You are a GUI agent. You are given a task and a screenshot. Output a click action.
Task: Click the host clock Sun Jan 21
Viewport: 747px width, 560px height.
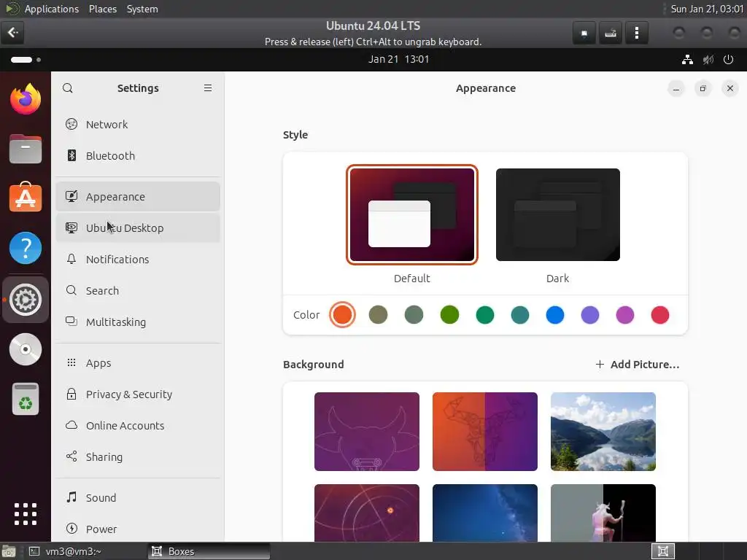coord(707,9)
